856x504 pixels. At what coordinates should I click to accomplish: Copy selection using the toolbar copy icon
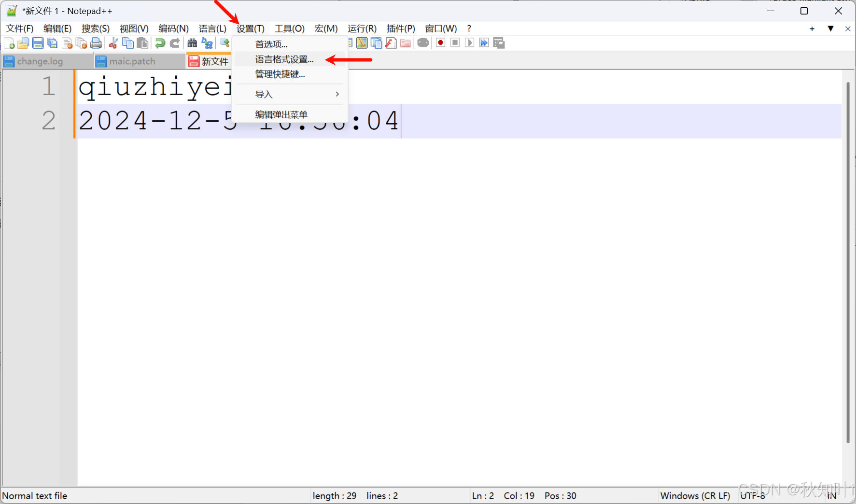[x=128, y=43]
